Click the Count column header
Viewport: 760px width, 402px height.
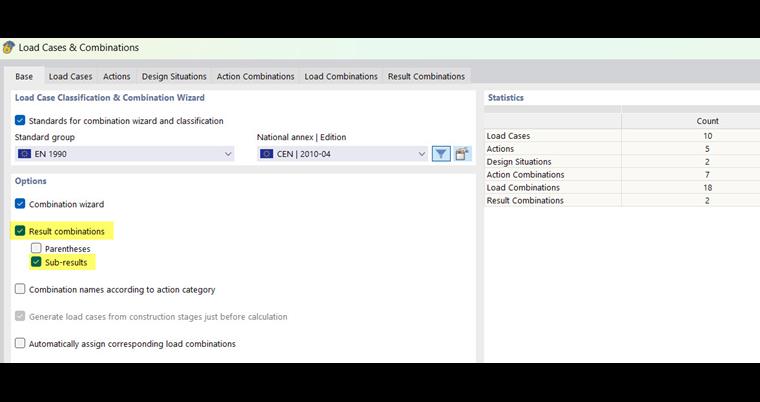707,121
